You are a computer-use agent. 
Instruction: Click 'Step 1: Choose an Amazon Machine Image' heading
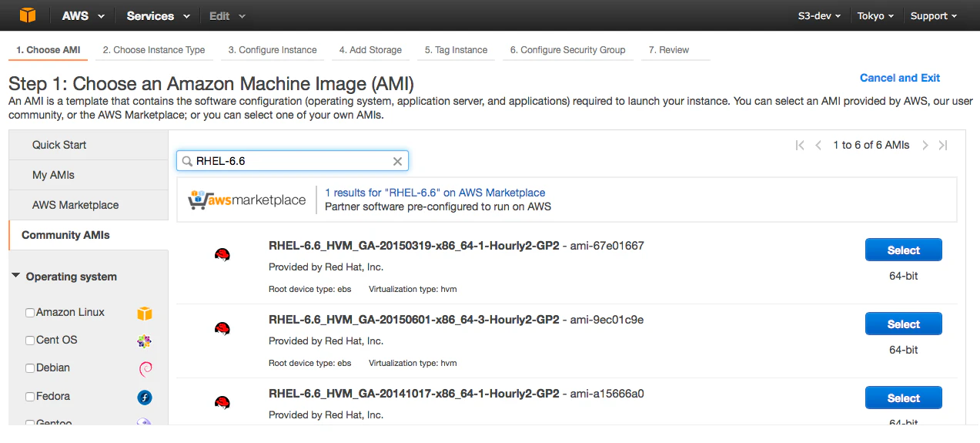[x=211, y=83]
